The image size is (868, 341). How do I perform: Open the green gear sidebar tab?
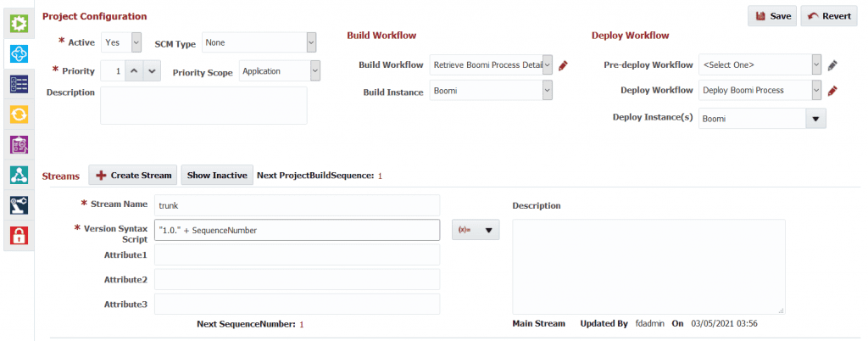tap(19, 24)
